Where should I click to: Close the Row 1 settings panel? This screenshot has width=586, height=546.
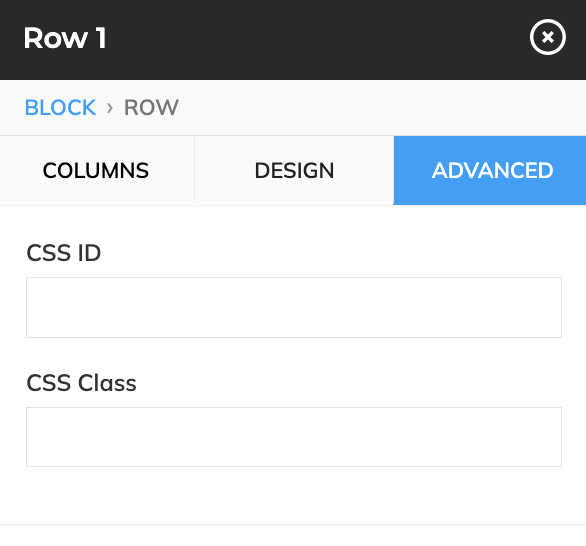[548, 37]
